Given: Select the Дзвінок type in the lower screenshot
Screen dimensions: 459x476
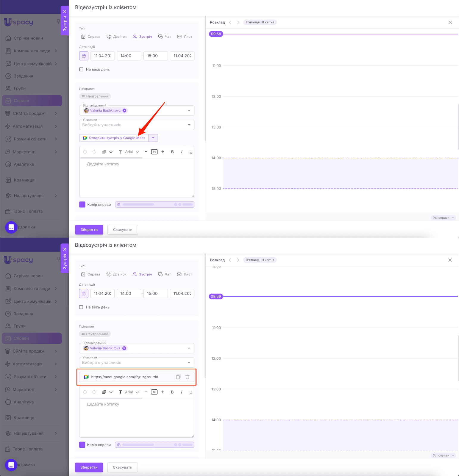Looking at the screenshot, I should pos(116,275).
